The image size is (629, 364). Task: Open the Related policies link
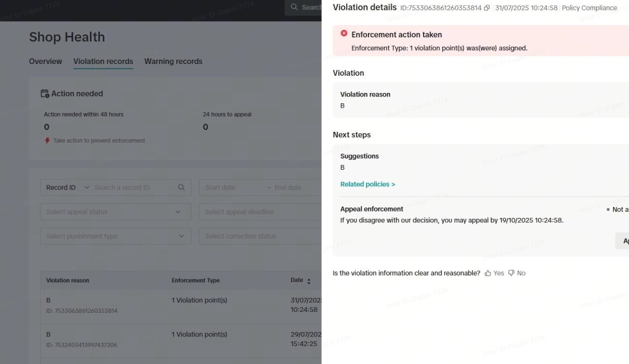367,184
